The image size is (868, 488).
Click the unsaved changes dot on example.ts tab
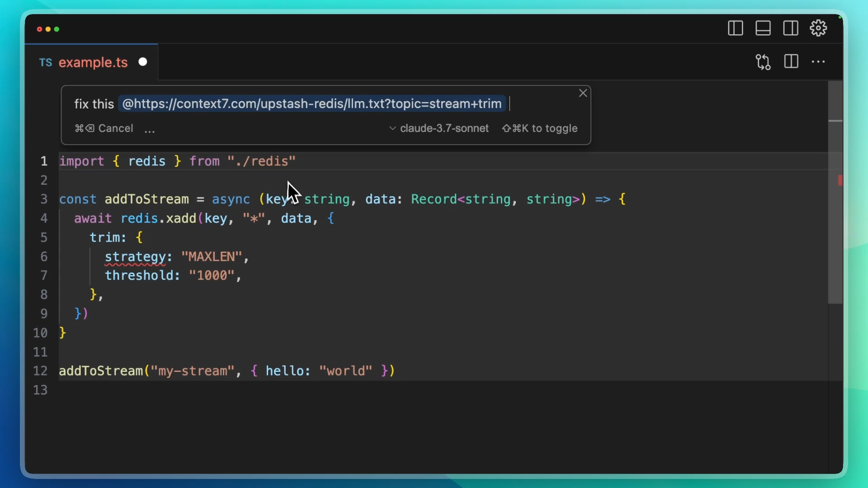tap(143, 62)
